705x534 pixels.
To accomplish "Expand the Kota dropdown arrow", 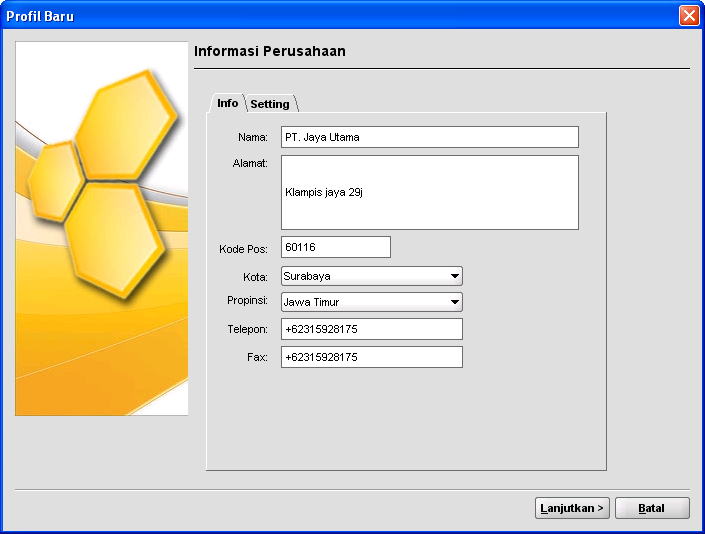I will [454, 276].
